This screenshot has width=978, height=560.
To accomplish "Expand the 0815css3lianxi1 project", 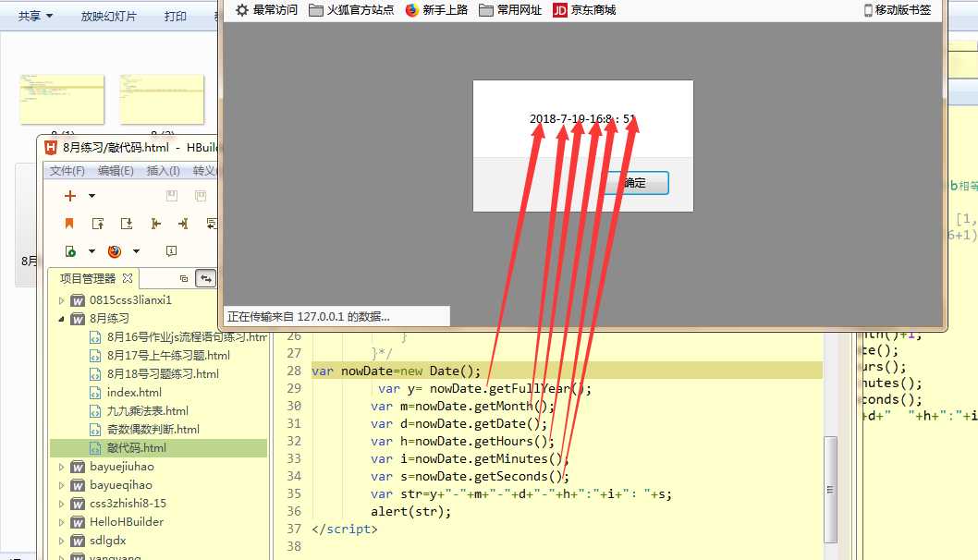I will [61, 300].
